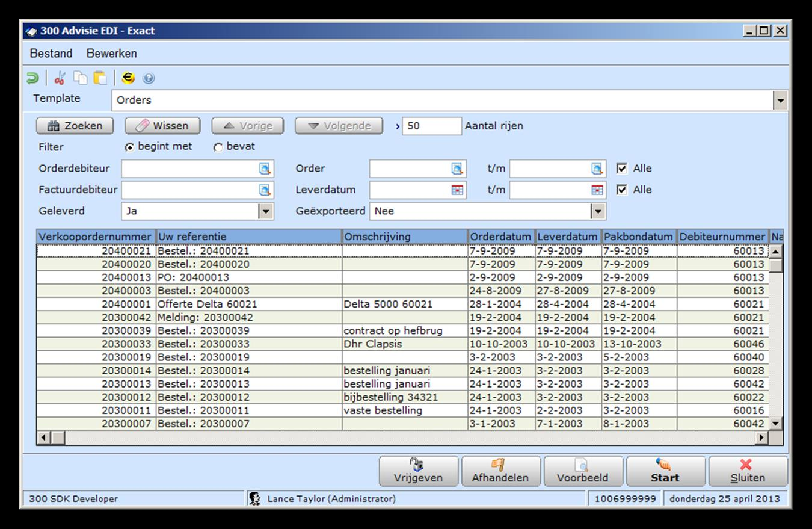This screenshot has height=529, width=812.
Task: Click the vertical scrollbar up arrow in table
Action: tap(776, 252)
